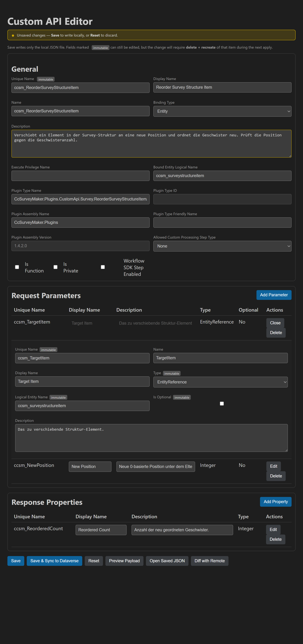The width and height of the screenshot is (303, 644).
Task: Click into the General Description textarea
Action: [151, 144]
